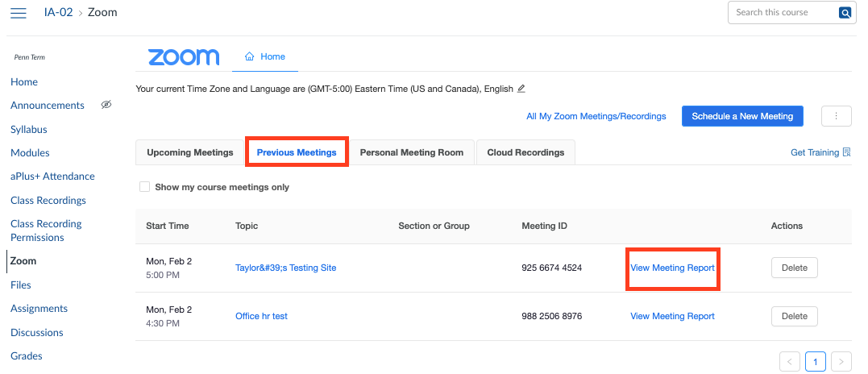
Task: Open Files in course navigation
Action: point(20,285)
